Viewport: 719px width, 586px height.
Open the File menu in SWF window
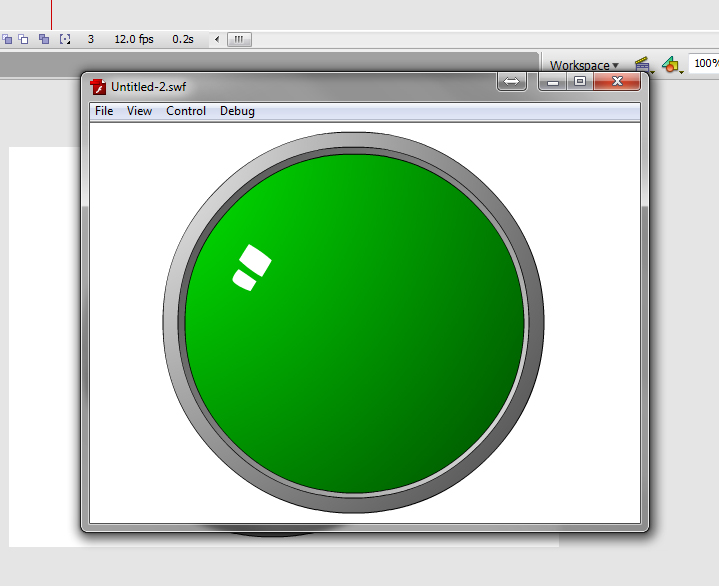pyautogui.click(x=104, y=111)
